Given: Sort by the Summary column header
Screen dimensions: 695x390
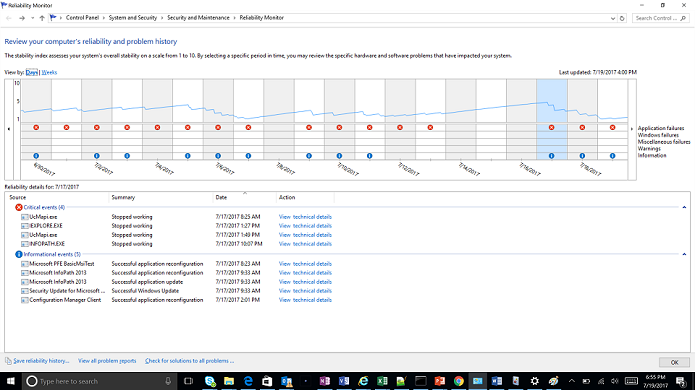Looking at the screenshot, I should click(x=160, y=198).
